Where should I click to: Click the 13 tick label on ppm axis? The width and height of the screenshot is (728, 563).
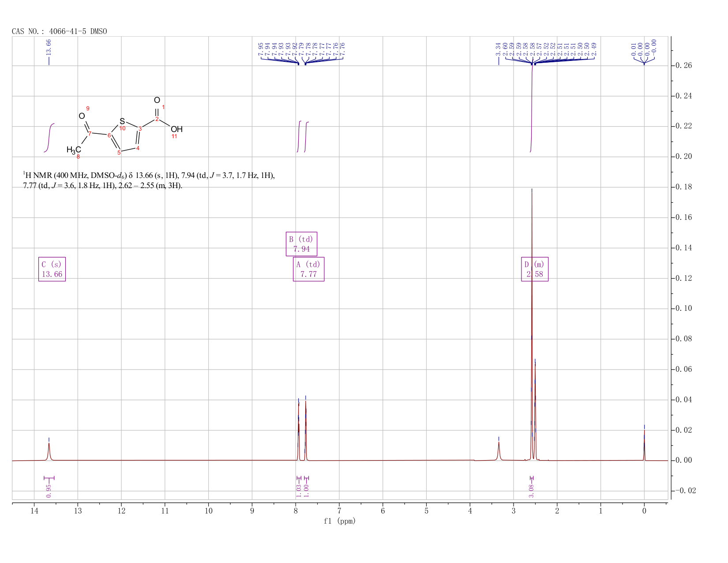[x=78, y=511]
